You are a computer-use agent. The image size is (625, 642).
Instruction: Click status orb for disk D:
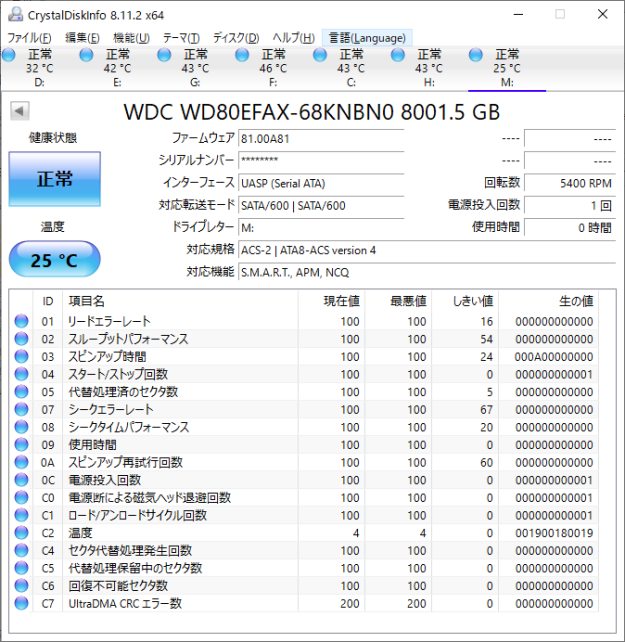click(x=9, y=55)
